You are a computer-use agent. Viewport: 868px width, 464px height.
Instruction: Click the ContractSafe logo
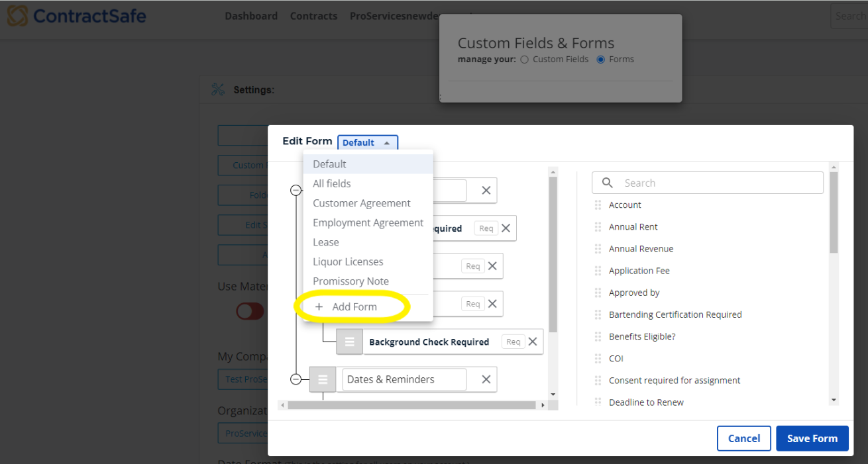click(77, 15)
